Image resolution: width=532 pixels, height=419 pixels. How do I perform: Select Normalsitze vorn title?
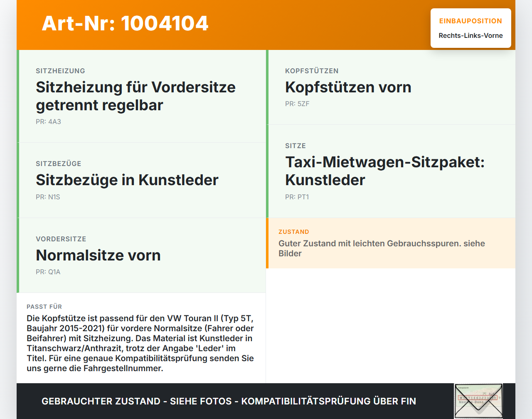pos(98,255)
